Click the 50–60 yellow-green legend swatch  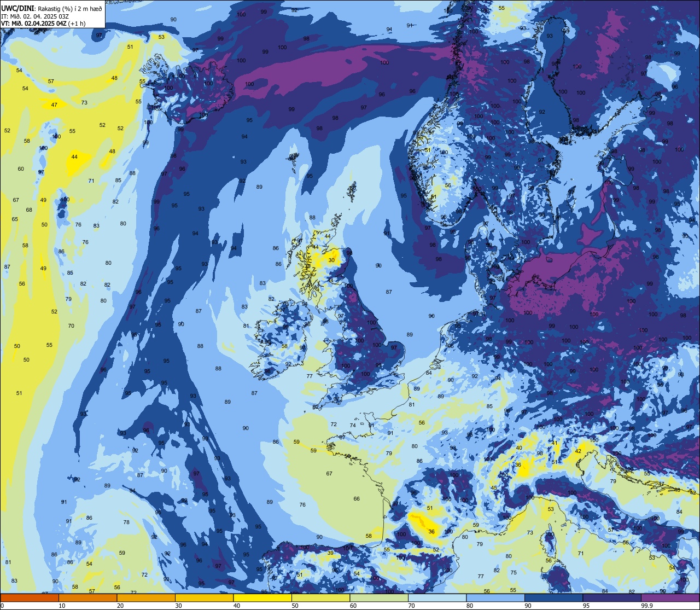pyautogui.click(x=320, y=597)
